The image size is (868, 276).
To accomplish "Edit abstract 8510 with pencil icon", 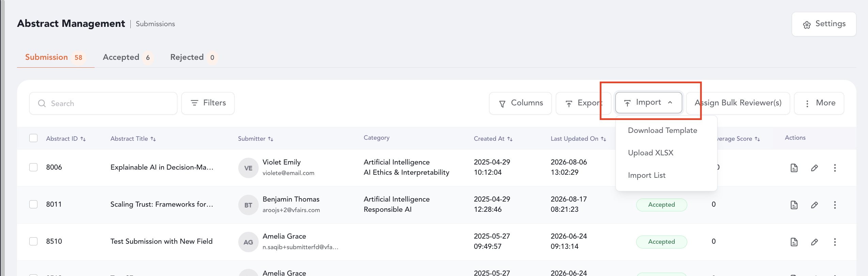I will [x=814, y=242].
